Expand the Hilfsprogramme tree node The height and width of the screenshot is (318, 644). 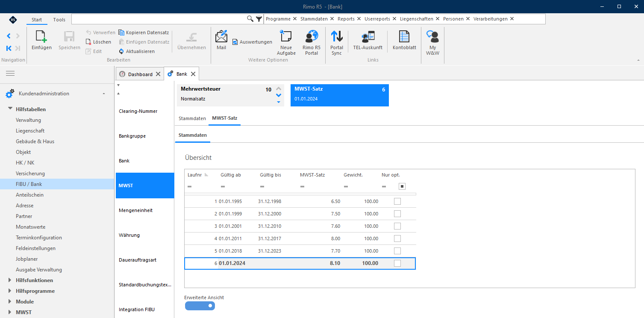pos(10,291)
